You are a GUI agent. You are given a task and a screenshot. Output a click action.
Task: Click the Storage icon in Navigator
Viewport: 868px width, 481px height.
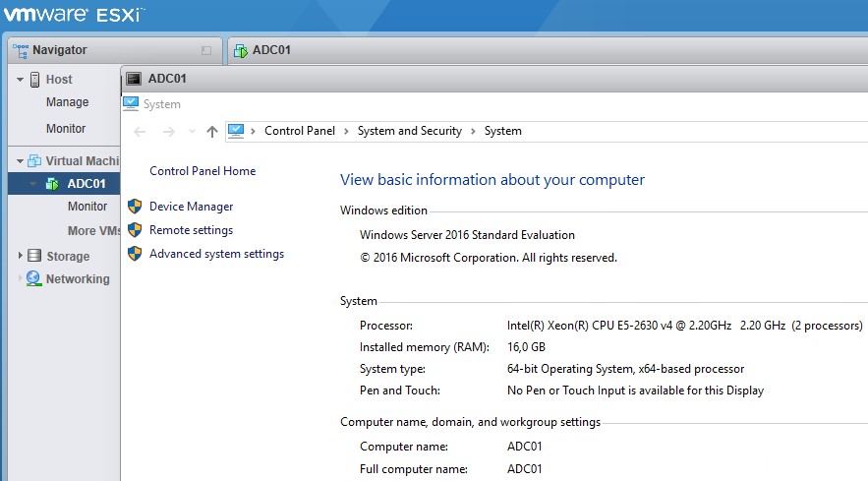[x=34, y=256]
